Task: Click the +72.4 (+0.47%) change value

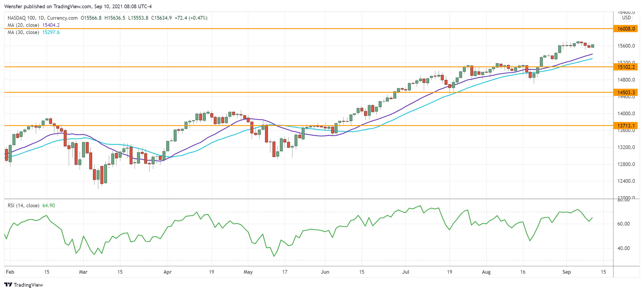Action: [x=191, y=18]
